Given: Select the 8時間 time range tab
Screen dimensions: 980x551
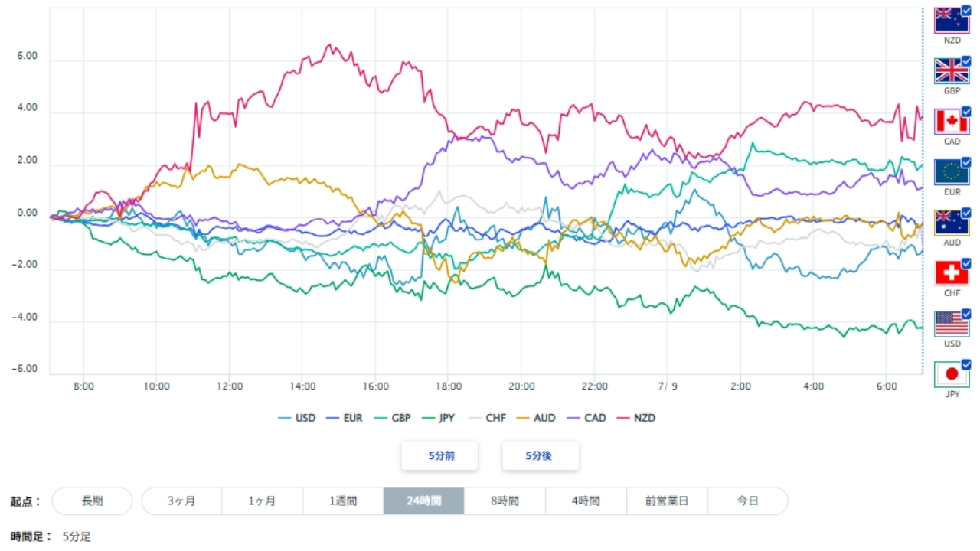Looking at the screenshot, I should click(x=505, y=501).
